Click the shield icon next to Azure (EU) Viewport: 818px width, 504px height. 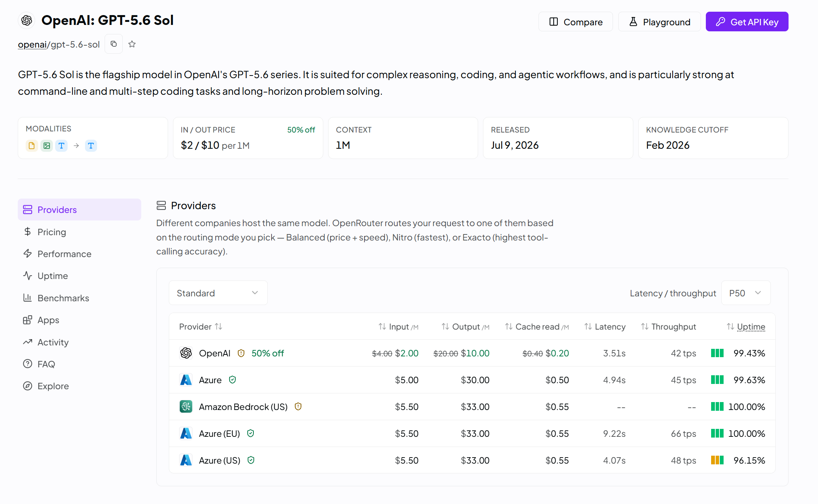pos(250,433)
